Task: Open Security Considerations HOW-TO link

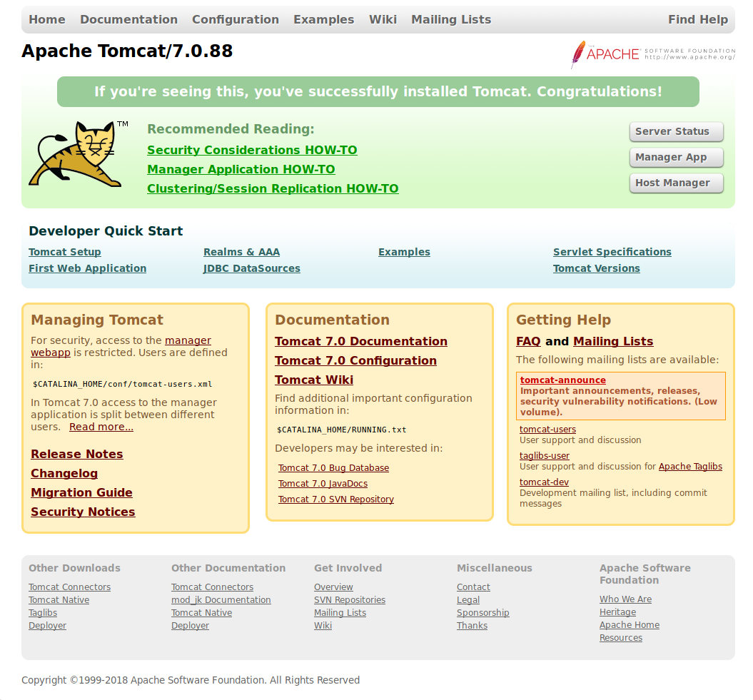Action: (252, 151)
